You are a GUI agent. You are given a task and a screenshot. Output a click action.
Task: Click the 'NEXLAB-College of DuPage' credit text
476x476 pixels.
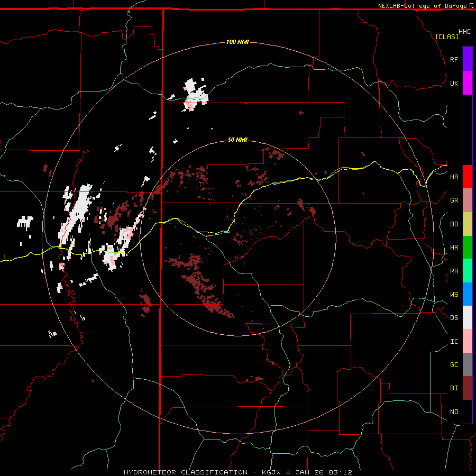click(423, 6)
